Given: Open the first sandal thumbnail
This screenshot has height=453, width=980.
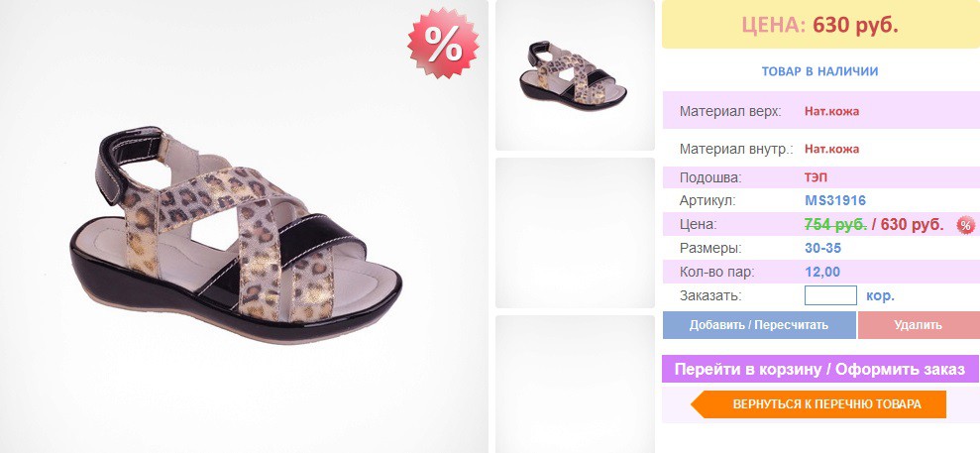Looking at the screenshot, I should point(575,75).
